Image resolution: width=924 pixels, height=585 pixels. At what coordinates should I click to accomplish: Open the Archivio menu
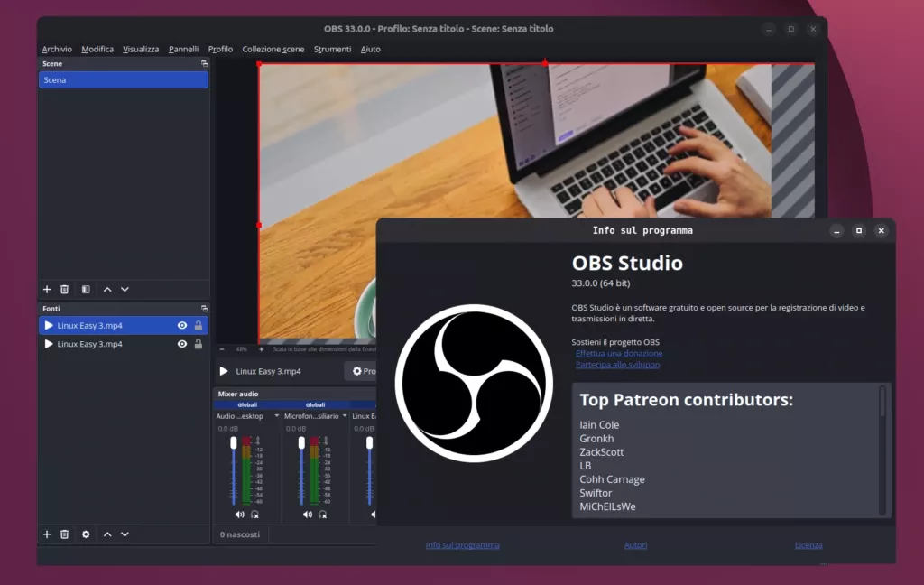57,49
